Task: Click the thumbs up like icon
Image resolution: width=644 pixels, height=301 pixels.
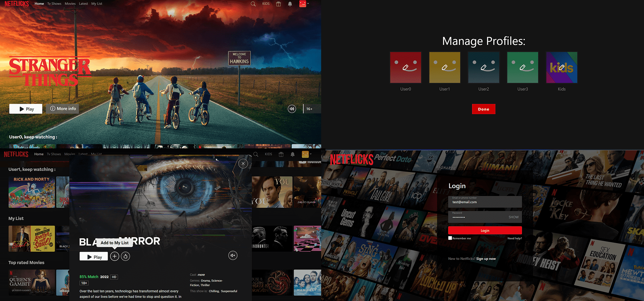Action: click(126, 257)
